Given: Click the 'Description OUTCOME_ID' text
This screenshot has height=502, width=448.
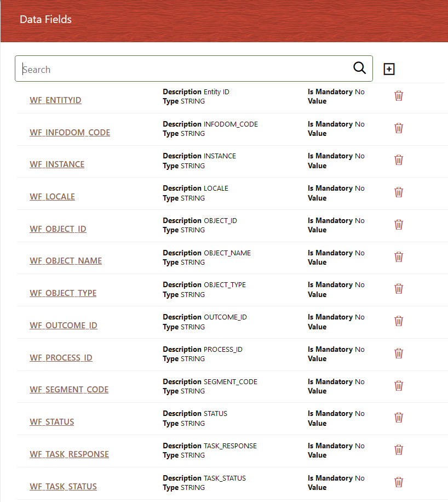Looking at the screenshot, I should (205, 317).
